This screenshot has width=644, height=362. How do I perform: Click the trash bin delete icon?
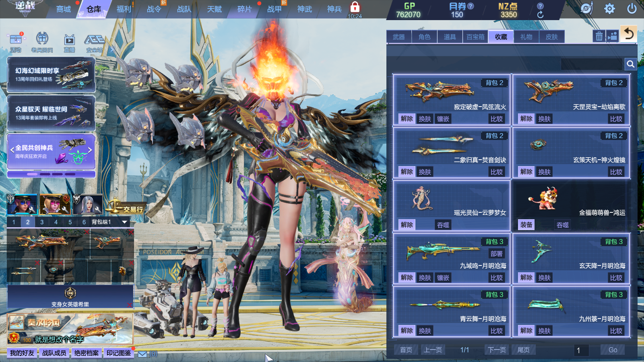599,36
